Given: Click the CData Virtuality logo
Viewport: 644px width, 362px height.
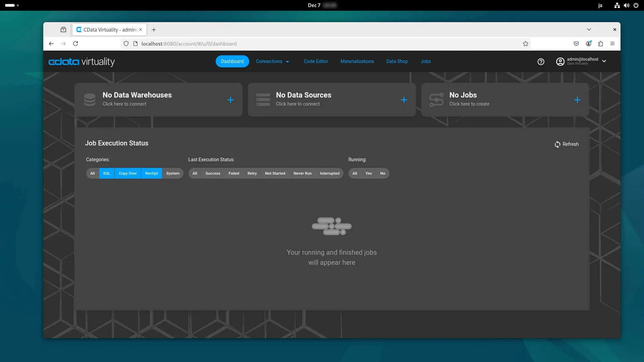Looking at the screenshot, I should 82,62.
